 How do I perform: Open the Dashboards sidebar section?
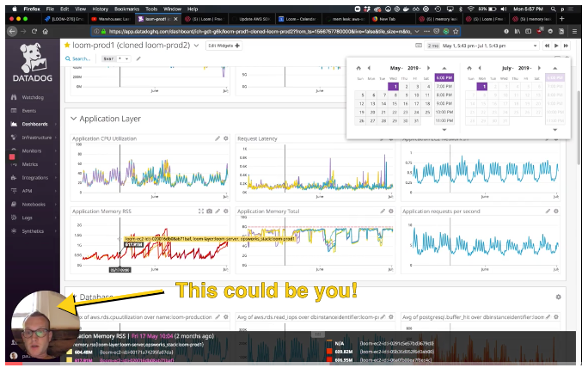click(x=34, y=124)
